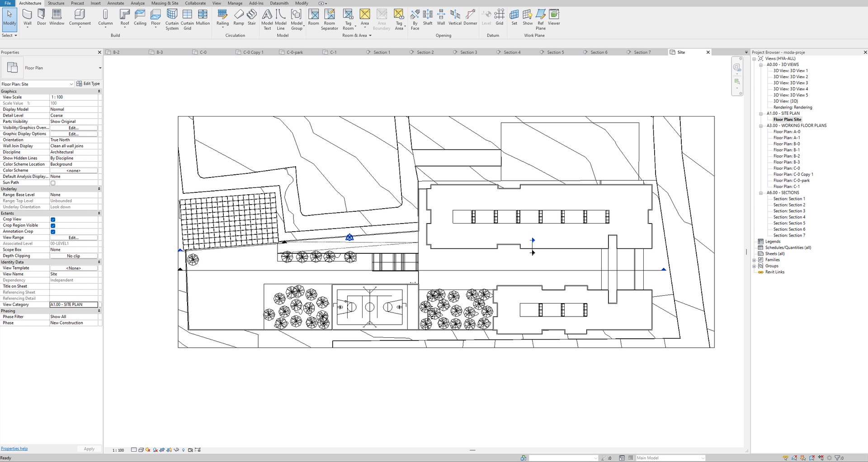Image resolution: width=868 pixels, height=462 pixels.
Task: Click the By Face opening tool
Action: [x=415, y=19]
